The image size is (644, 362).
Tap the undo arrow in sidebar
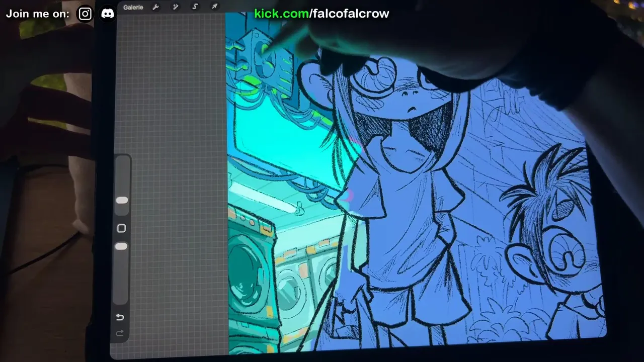(x=120, y=317)
